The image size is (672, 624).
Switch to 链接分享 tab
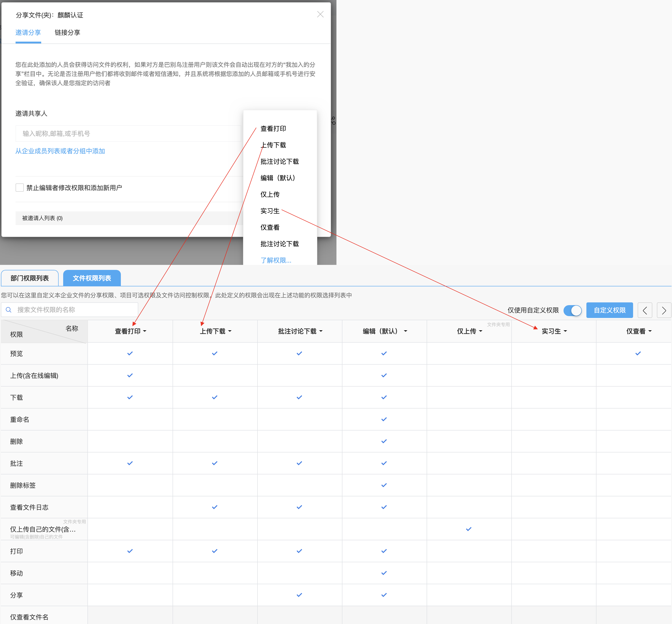coord(67,32)
